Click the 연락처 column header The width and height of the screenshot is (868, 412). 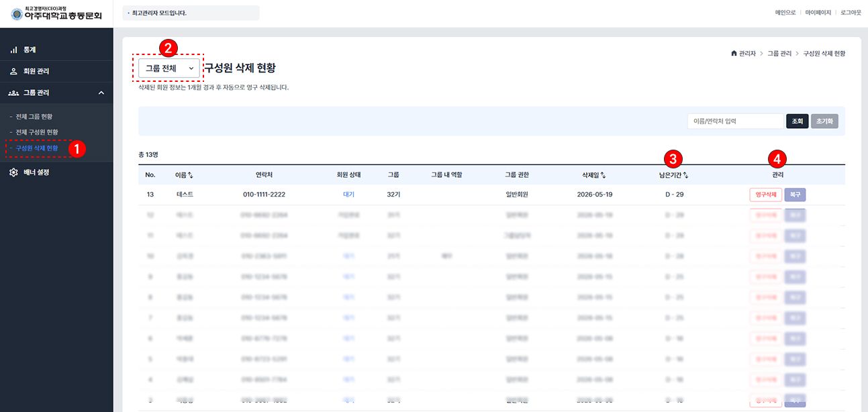tap(264, 175)
